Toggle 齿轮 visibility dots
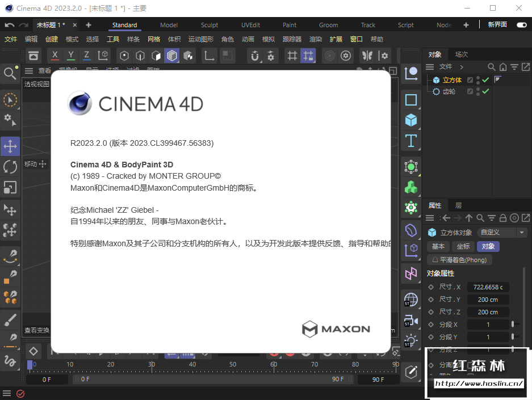This screenshot has width=532, height=400. pyautogui.click(x=477, y=91)
